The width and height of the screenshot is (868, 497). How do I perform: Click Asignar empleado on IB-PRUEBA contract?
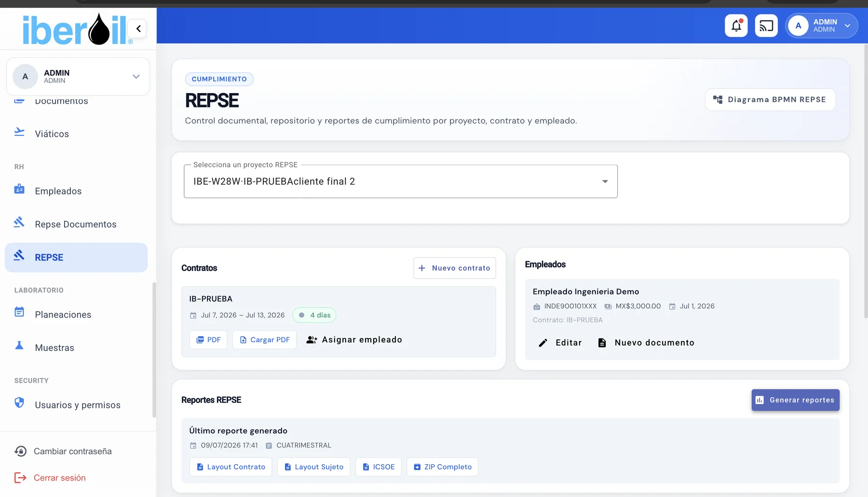pyautogui.click(x=354, y=340)
